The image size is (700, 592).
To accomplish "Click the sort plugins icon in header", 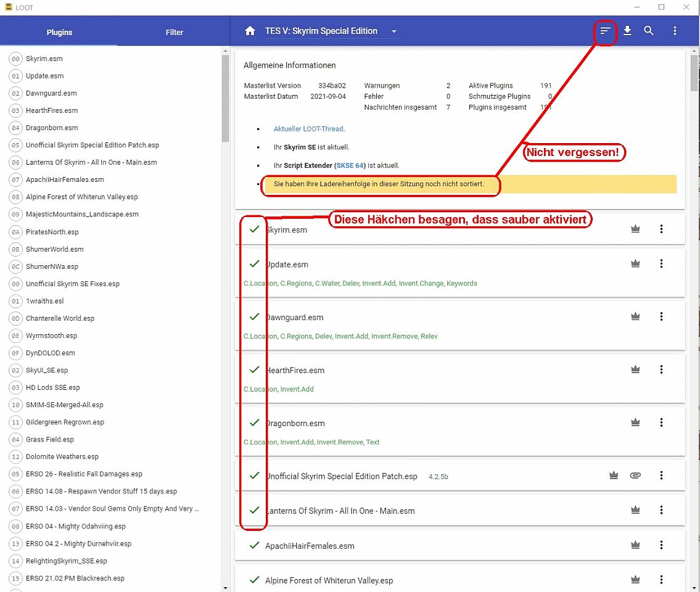I will [x=606, y=31].
